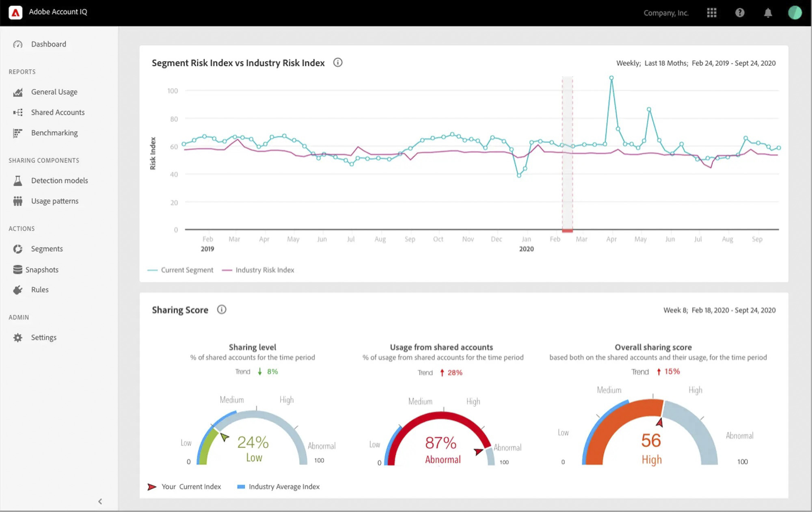
Task: Click the Segment Risk Index info icon
Action: (337, 63)
